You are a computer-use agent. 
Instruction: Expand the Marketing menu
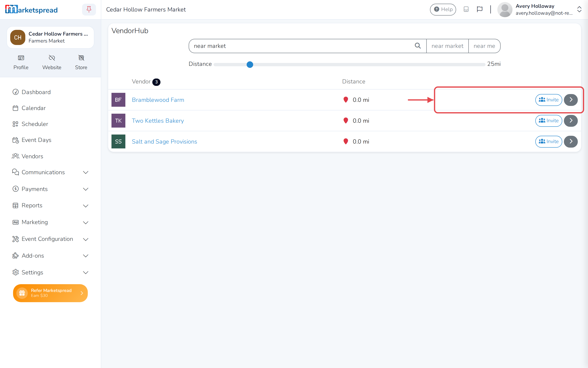50,222
